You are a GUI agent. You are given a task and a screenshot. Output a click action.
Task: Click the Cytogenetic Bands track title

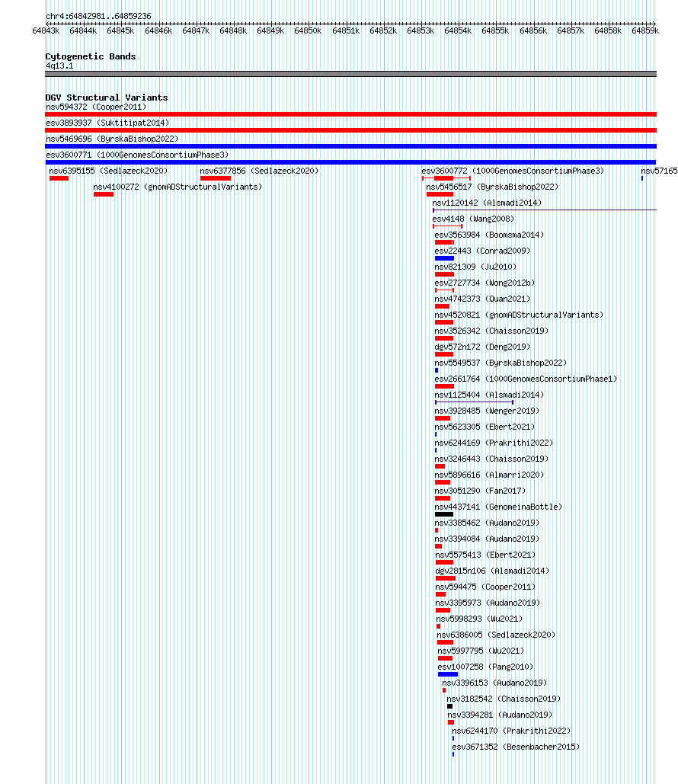point(91,56)
